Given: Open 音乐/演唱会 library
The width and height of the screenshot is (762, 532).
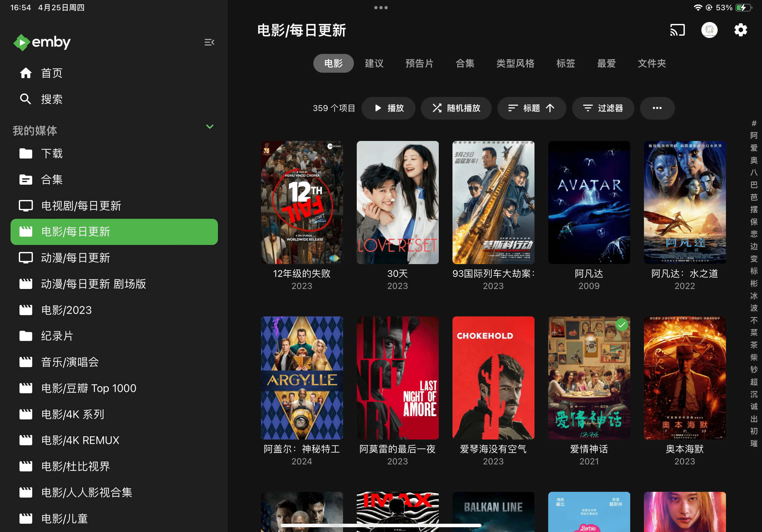Looking at the screenshot, I should (114, 362).
